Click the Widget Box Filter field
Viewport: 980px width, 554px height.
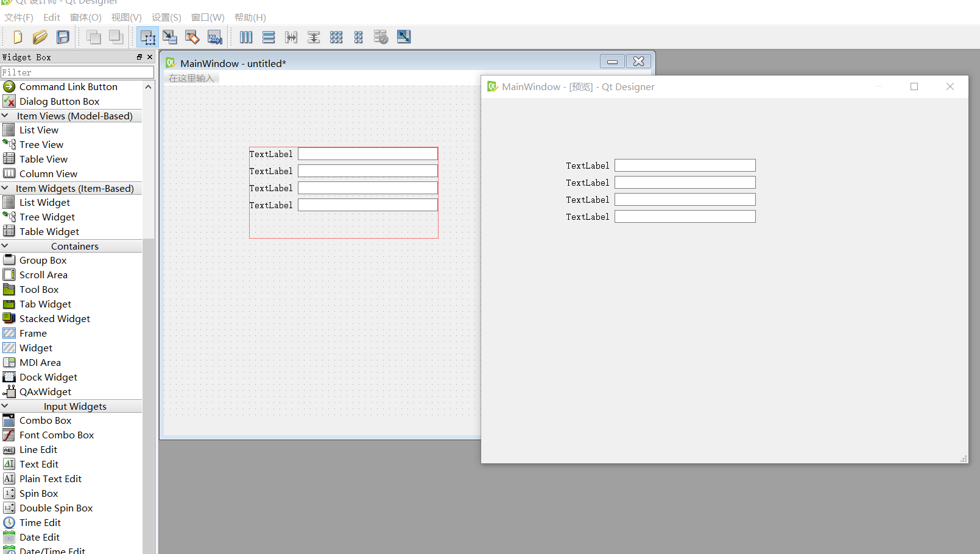(77, 72)
